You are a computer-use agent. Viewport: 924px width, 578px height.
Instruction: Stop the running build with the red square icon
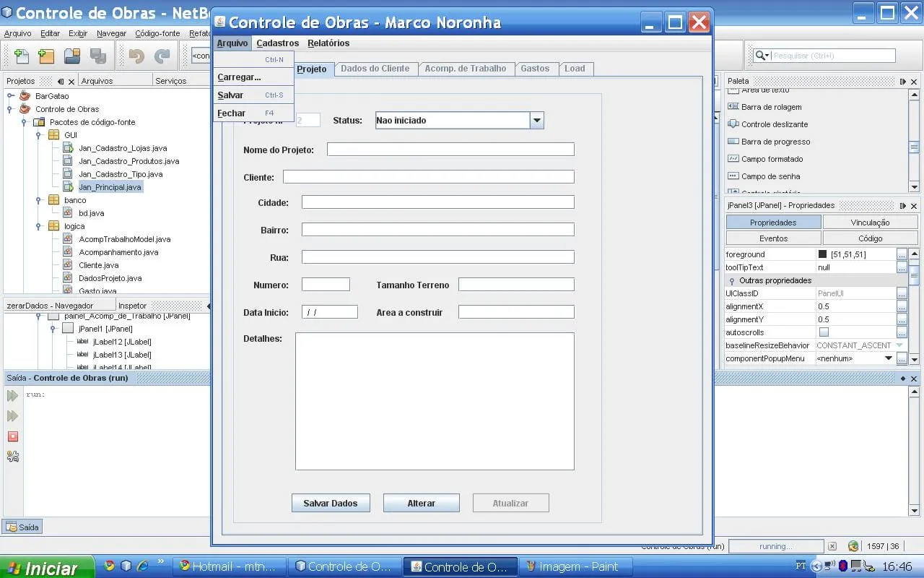(x=12, y=436)
